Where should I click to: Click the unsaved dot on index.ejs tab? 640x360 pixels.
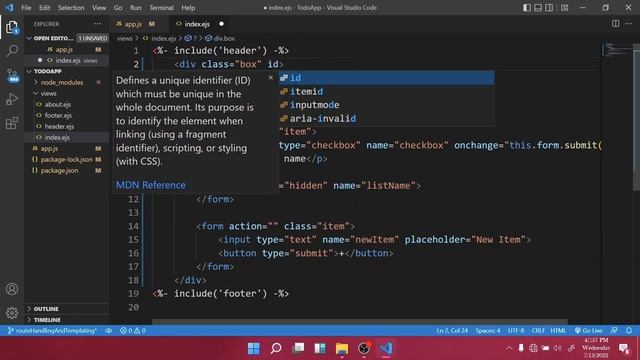[221, 24]
